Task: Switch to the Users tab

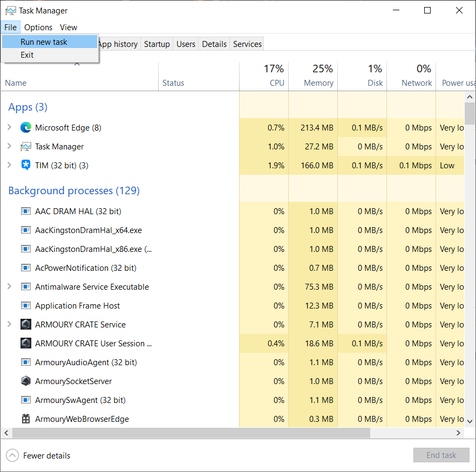Action: 186,44
